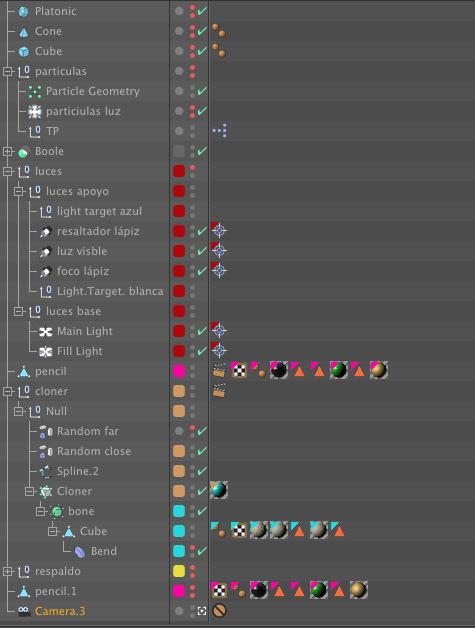Select the green material tag on pencil
The width and height of the screenshot is (475, 628).
coord(339,370)
